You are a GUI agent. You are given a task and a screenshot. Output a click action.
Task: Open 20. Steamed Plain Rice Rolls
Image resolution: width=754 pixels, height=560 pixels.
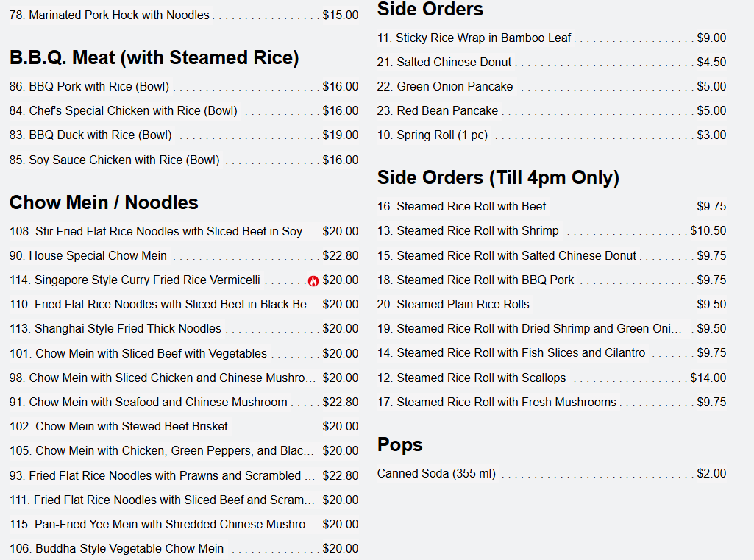[x=552, y=305]
